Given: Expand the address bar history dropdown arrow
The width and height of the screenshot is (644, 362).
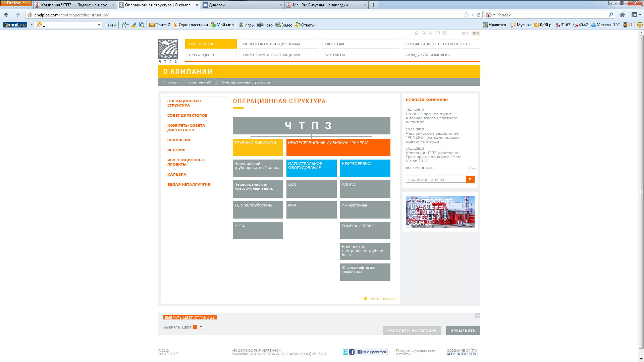Looking at the screenshot, I should click(x=473, y=15).
